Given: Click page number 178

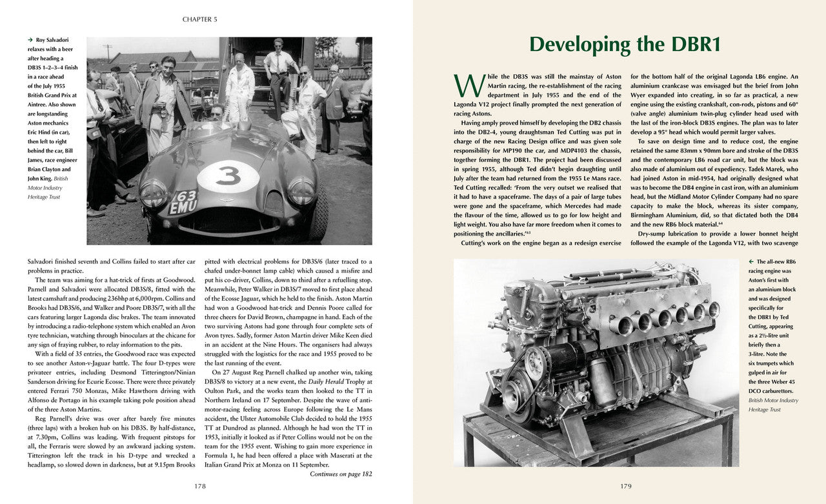Looking at the screenshot, I should (200, 486).
